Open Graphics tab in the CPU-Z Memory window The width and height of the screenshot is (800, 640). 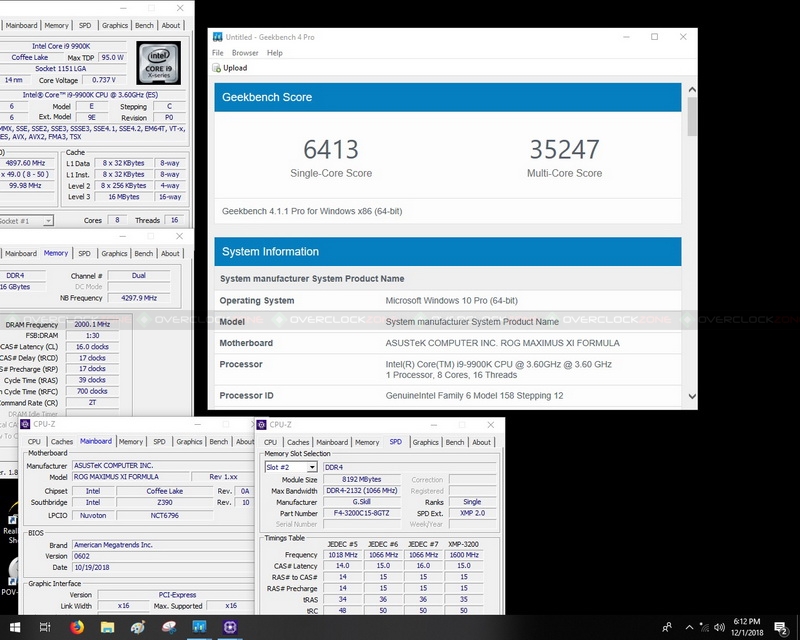[114, 253]
